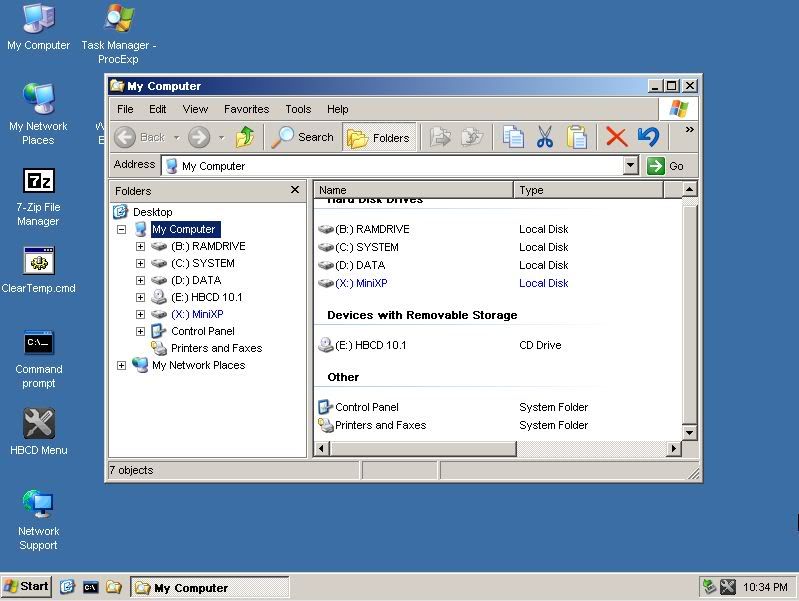Screen dimensions: 799x601
Task: Launch command prompt from quick launch
Action: pos(90,587)
